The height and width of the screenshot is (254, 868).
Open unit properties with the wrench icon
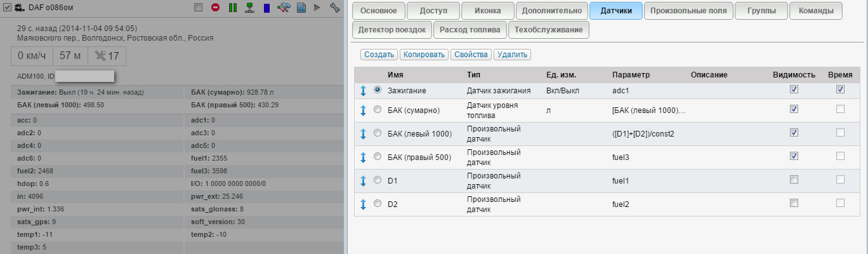pyautogui.click(x=334, y=8)
